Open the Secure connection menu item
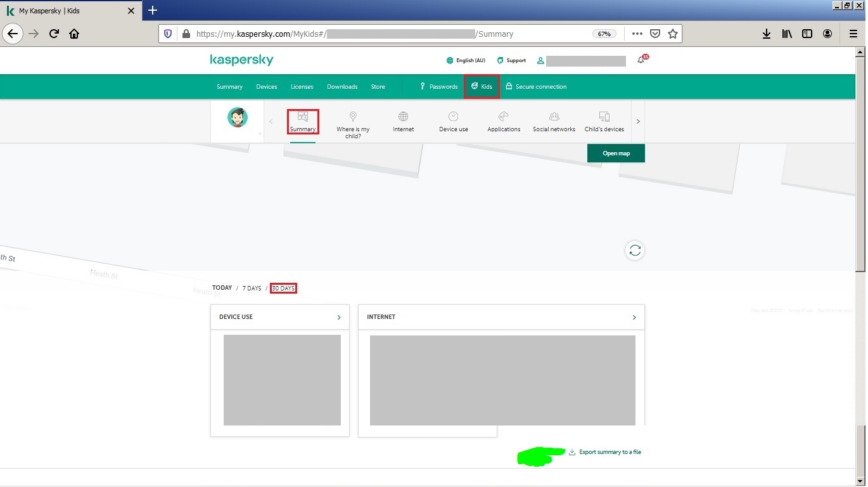This screenshot has width=868, height=487. [x=536, y=87]
